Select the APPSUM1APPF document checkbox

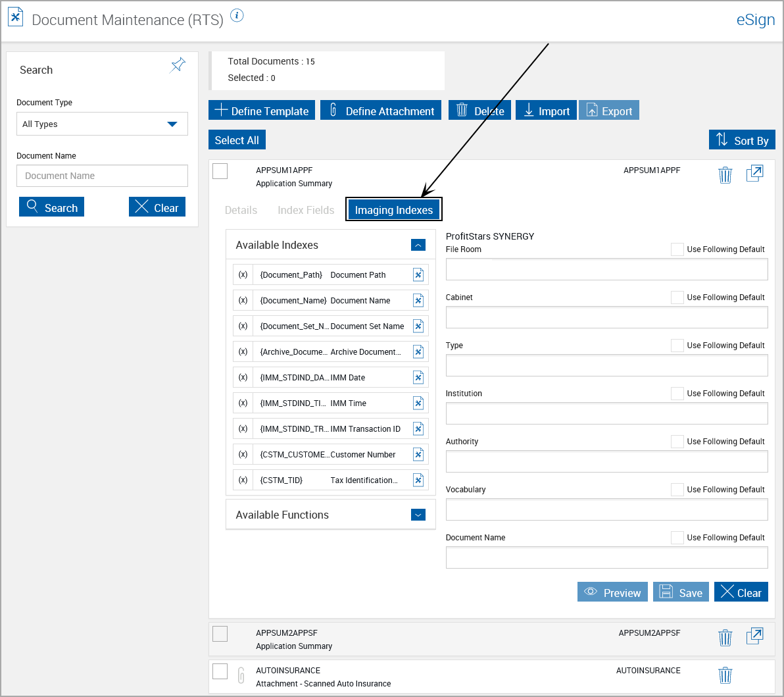click(x=220, y=171)
